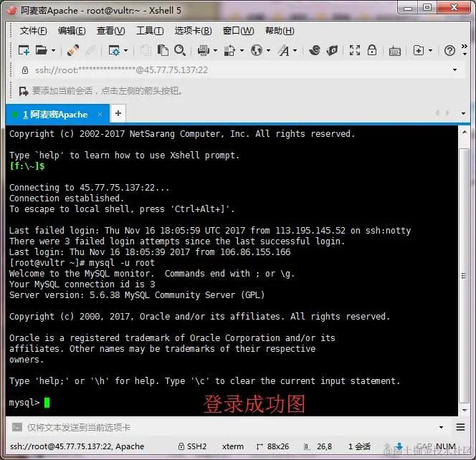Open the 窗口(W) menu
Viewport: 476px width, 460px height.
click(238, 31)
